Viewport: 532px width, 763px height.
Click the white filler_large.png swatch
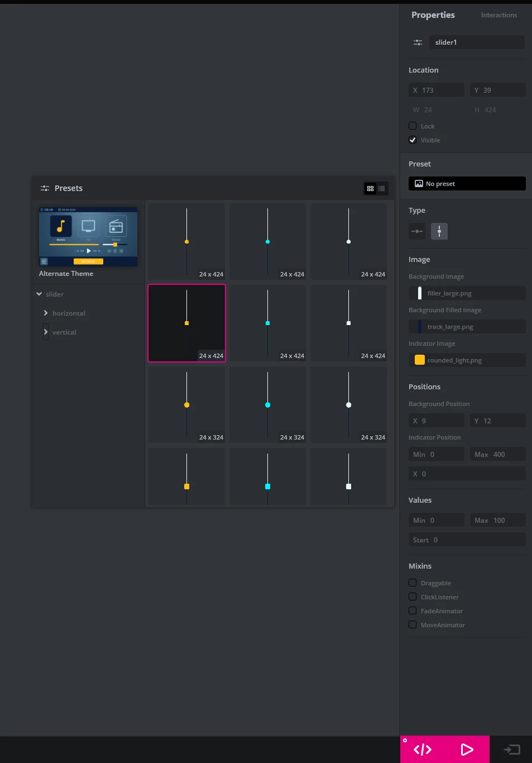click(x=420, y=293)
